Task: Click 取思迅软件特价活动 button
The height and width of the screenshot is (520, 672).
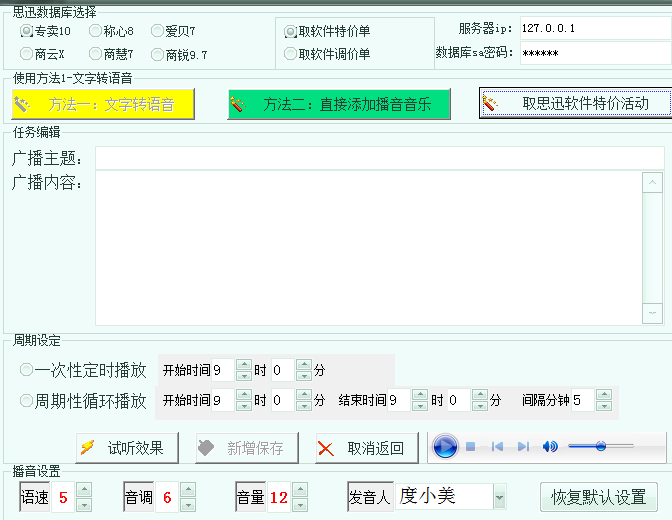Action: coord(573,103)
